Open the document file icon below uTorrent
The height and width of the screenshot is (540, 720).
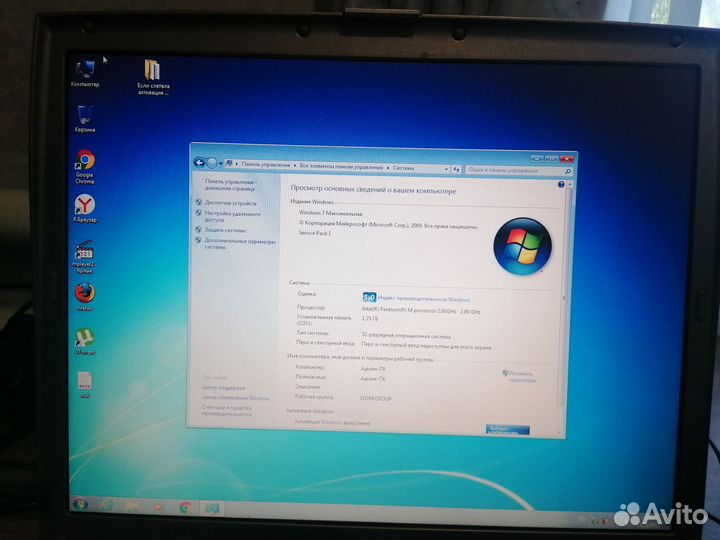coord(85,385)
